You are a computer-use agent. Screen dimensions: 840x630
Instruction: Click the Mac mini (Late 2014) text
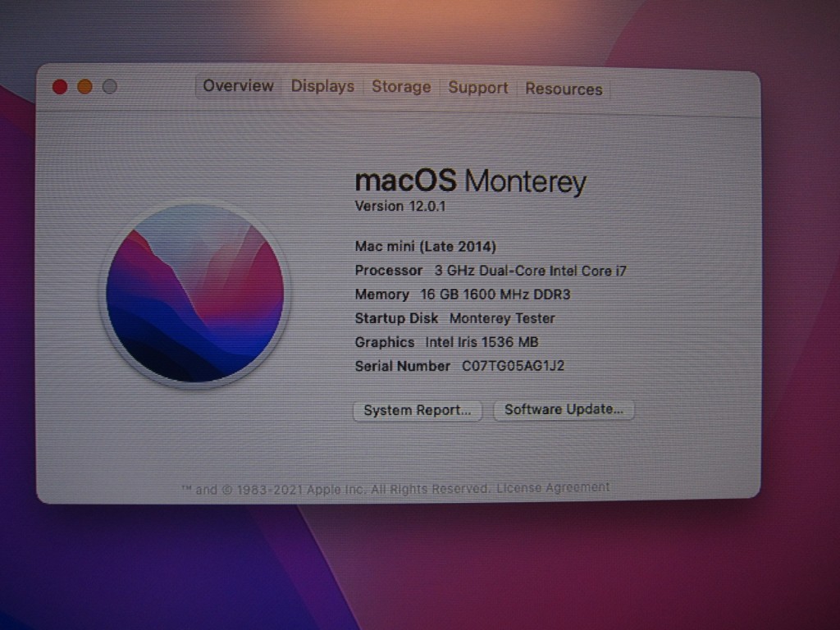426,246
